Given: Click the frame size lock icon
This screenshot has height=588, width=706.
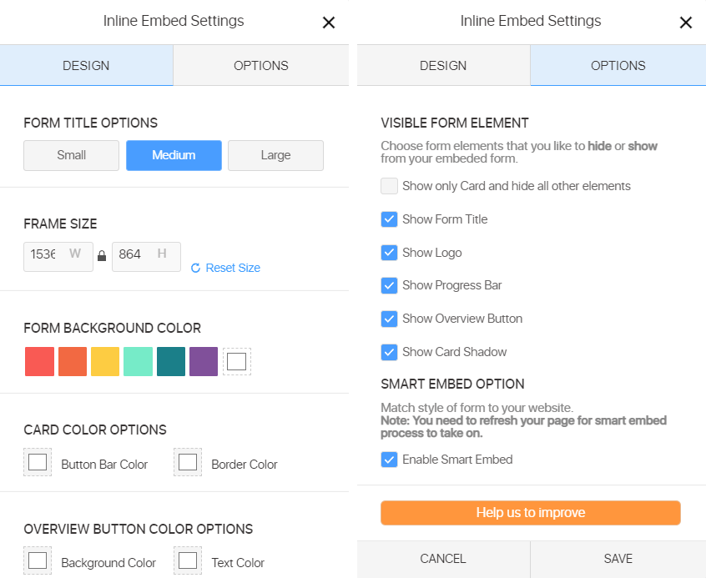Looking at the screenshot, I should 102,257.
